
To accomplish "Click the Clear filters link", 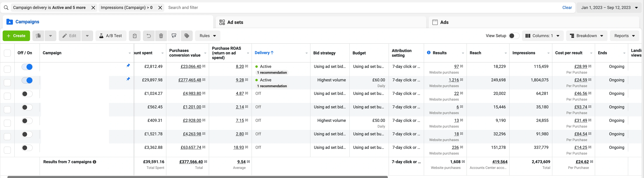I will pos(567,7).
